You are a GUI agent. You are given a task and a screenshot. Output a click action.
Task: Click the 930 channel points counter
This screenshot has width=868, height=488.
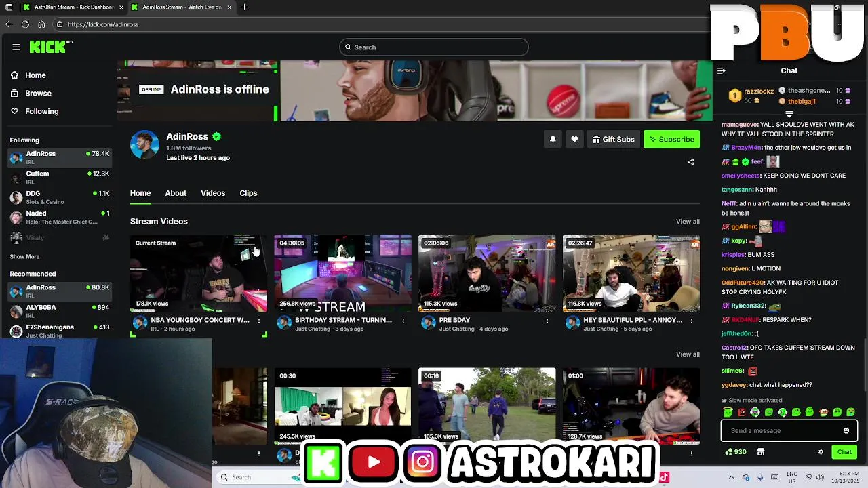tap(736, 452)
